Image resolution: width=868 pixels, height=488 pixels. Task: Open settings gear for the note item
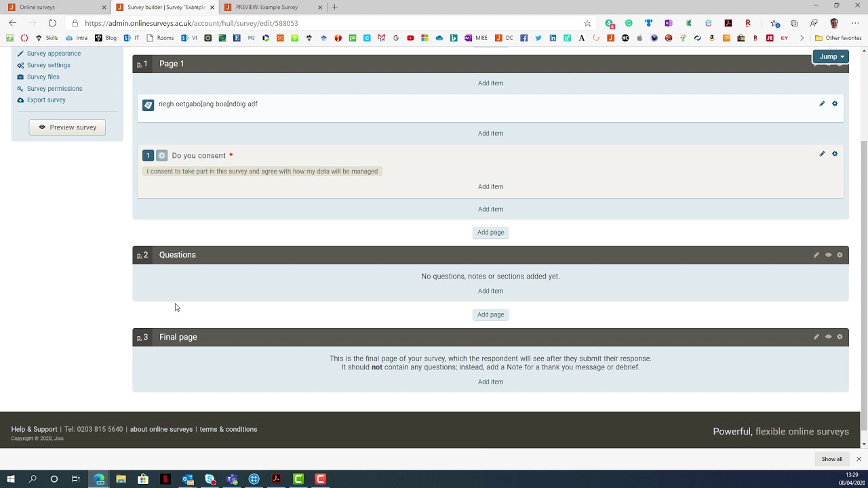point(835,104)
